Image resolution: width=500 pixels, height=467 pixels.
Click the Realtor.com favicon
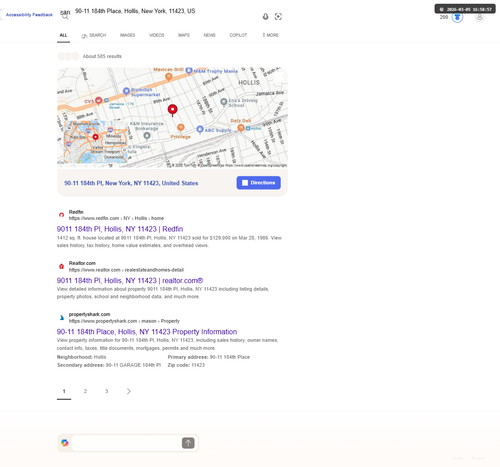pos(61,266)
